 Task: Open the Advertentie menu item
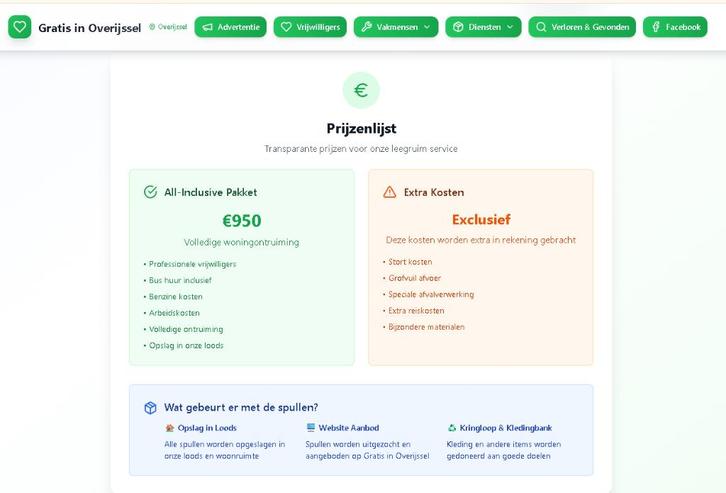coord(231,27)
